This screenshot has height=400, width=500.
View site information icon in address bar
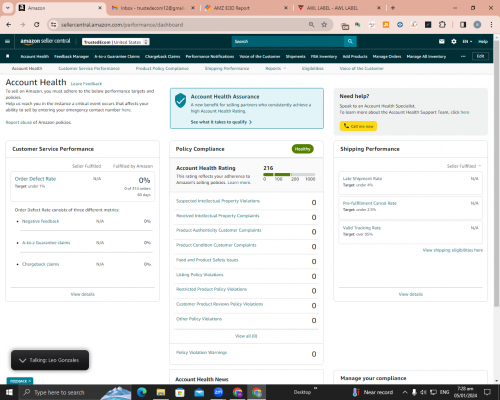click(x=53, y=25)
